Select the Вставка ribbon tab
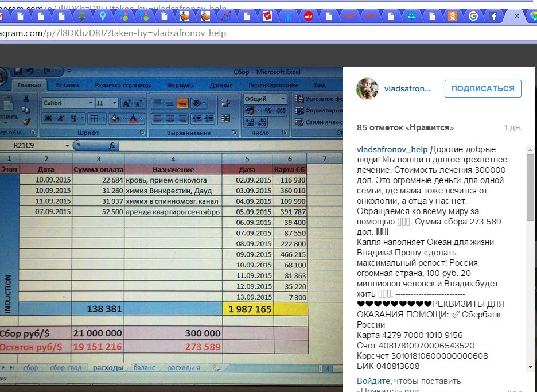 pos(68,86)
